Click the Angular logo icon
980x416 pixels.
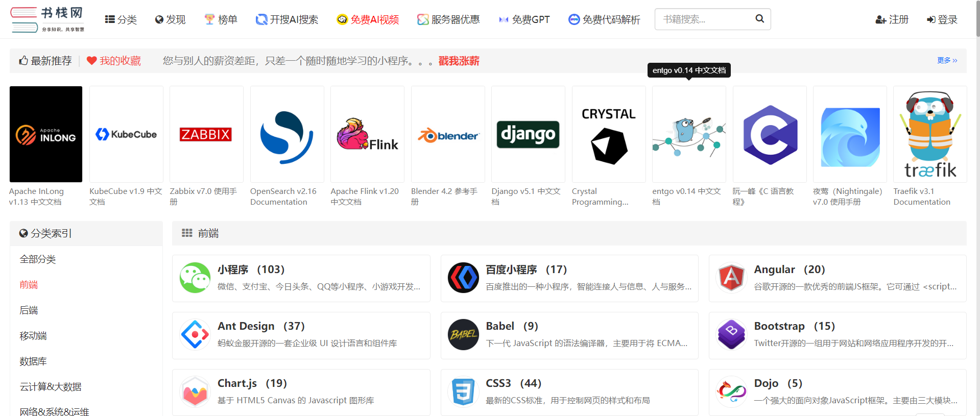[x=731, y=278]
